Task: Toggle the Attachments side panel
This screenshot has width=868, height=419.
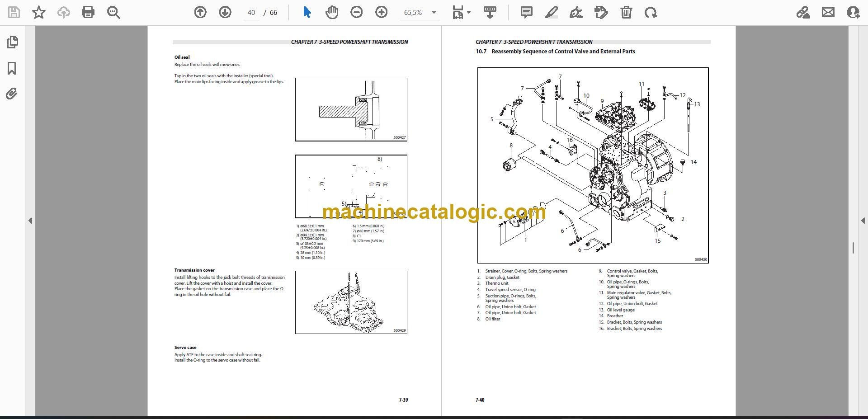Action: click(12, 94)
